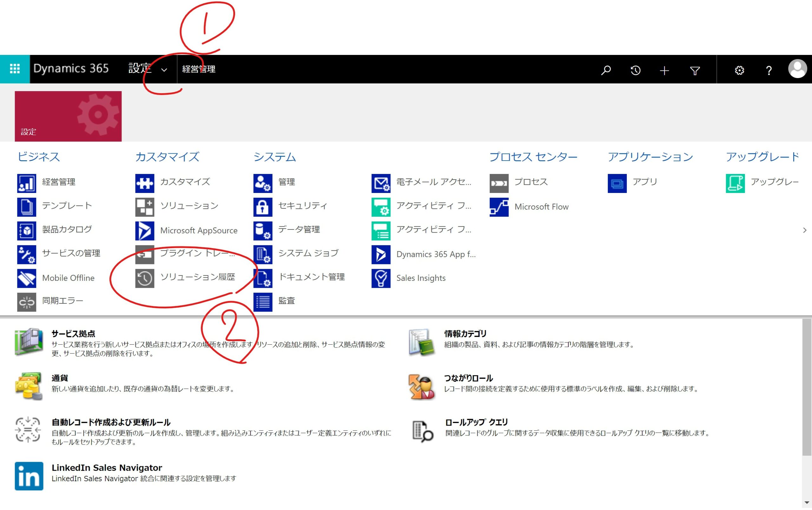Click the 情報カテゴリ book icon
812x510 pixels.
pos(421,342)
